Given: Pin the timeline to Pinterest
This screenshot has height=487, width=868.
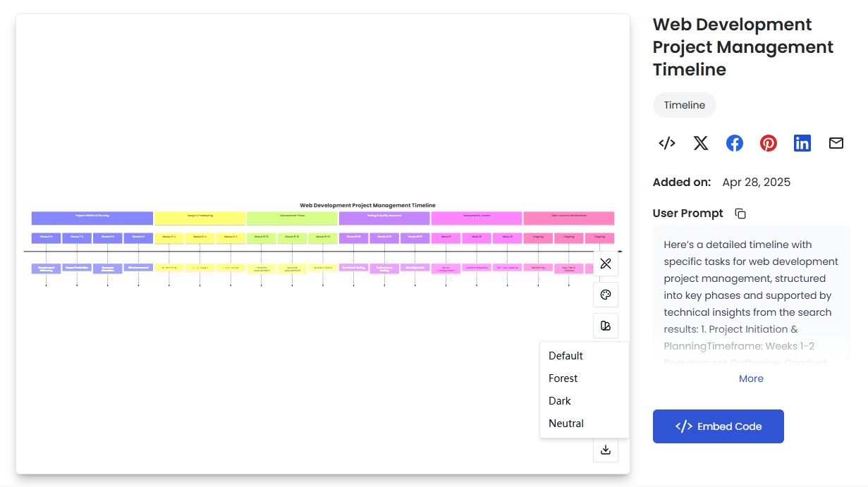Looking at the screenshot, I should (768, 144).
